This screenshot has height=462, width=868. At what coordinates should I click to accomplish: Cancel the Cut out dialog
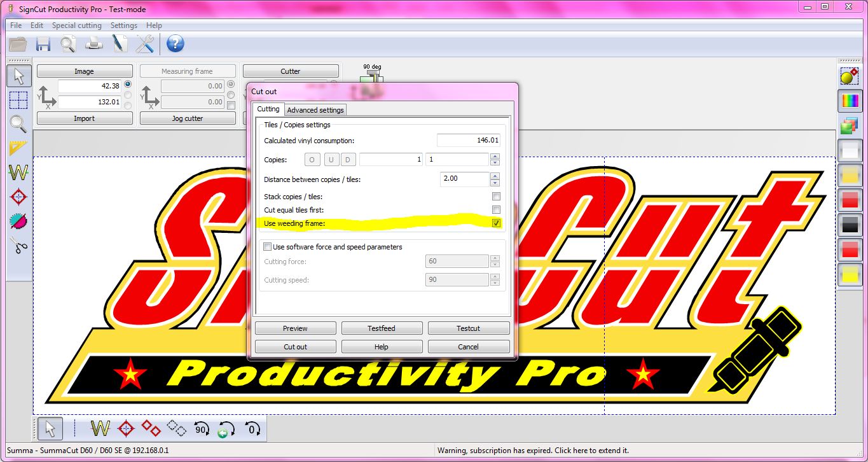(468, 347)
